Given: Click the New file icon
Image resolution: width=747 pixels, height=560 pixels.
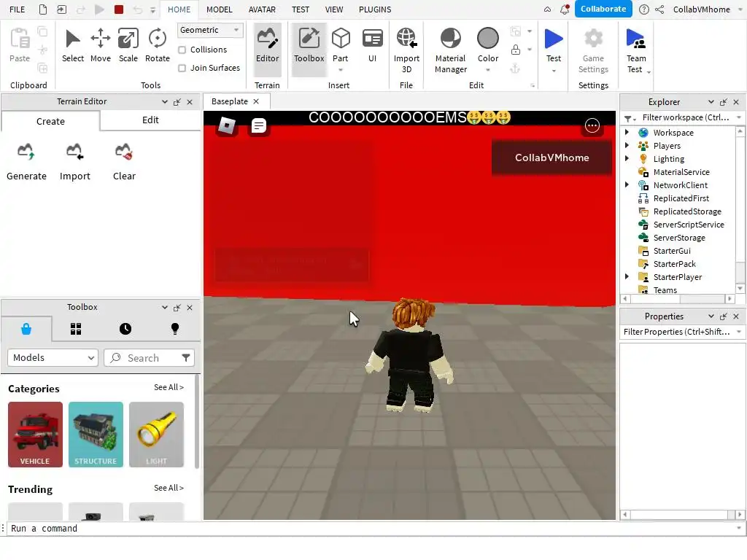Looking at the screenshot, I should pos(43,9).
